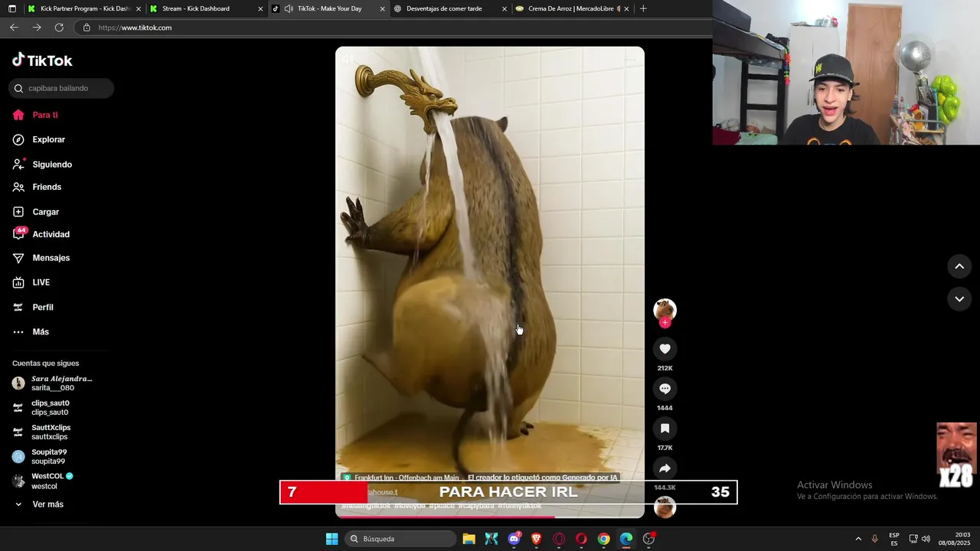Open Google Chrome from taskbar
This screenshot has height=551, width=980.
(x=604, y=539)
